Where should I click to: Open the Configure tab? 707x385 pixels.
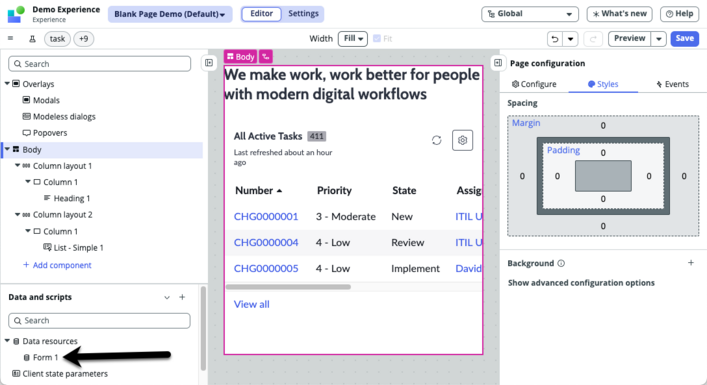click(534, 84)
